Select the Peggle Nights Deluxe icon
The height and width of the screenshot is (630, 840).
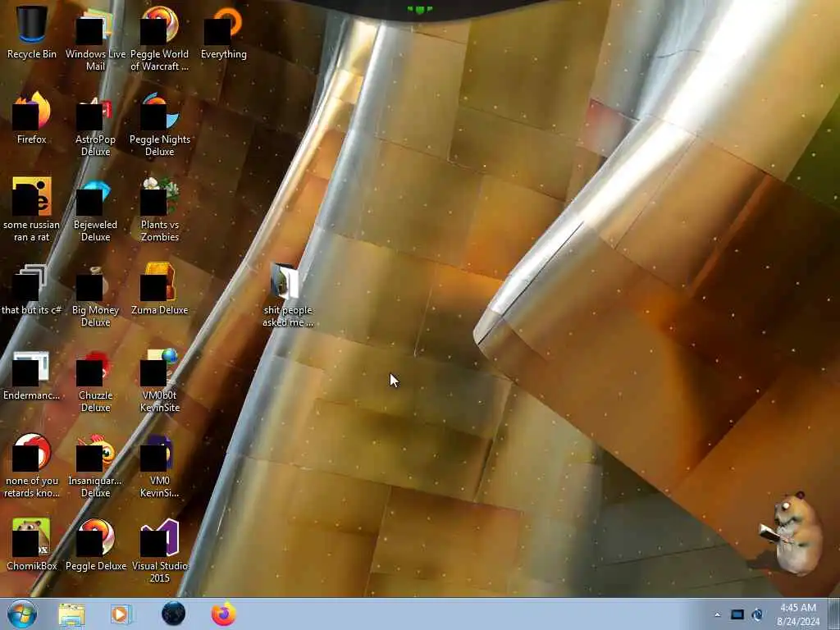160,125
